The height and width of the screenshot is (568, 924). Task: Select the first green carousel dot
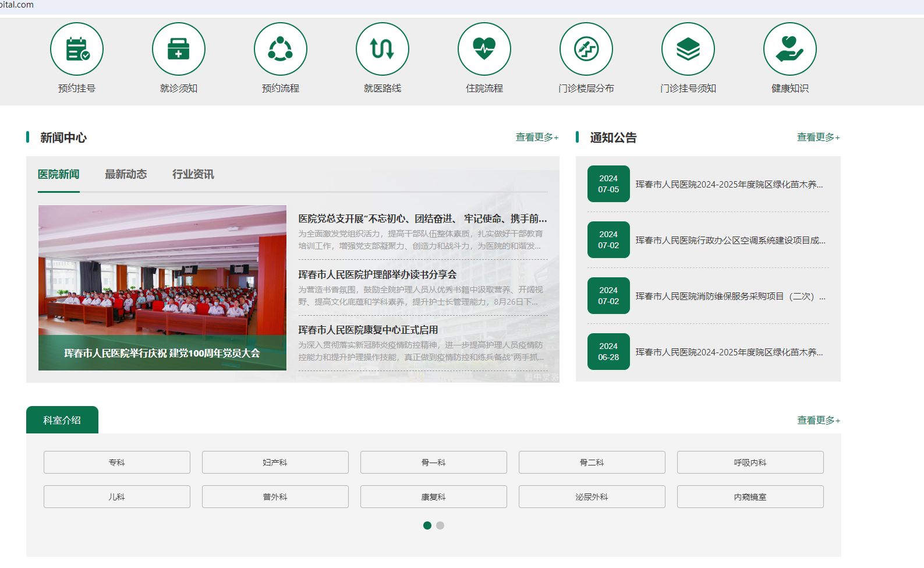[427, 525]
